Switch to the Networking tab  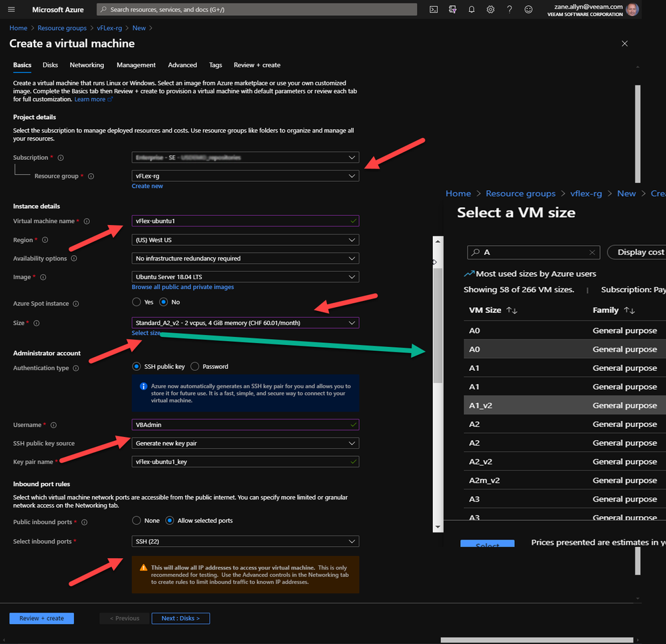pos(87,65)
